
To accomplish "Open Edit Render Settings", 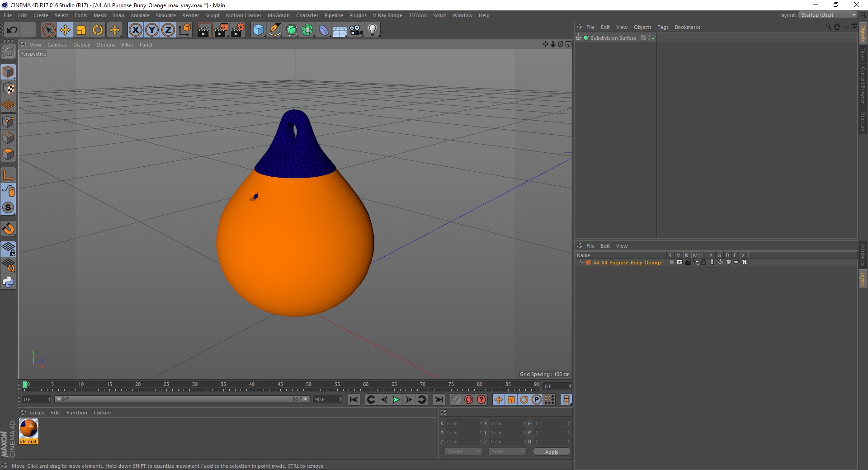I will (238, 30).
